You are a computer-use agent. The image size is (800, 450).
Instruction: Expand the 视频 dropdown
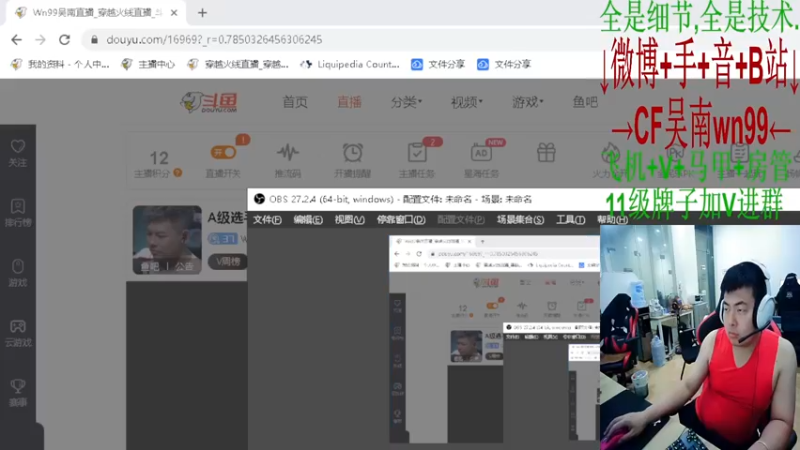pos(466,102)
